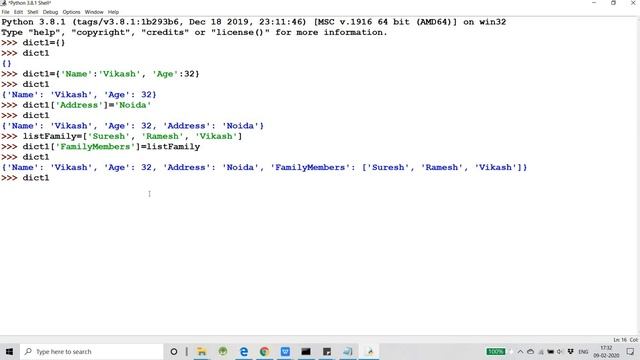Open Microsoft Edge from taskbar
Image resolution: width=640 pixels, height=360 pixels.
click(x=244, y=351)
